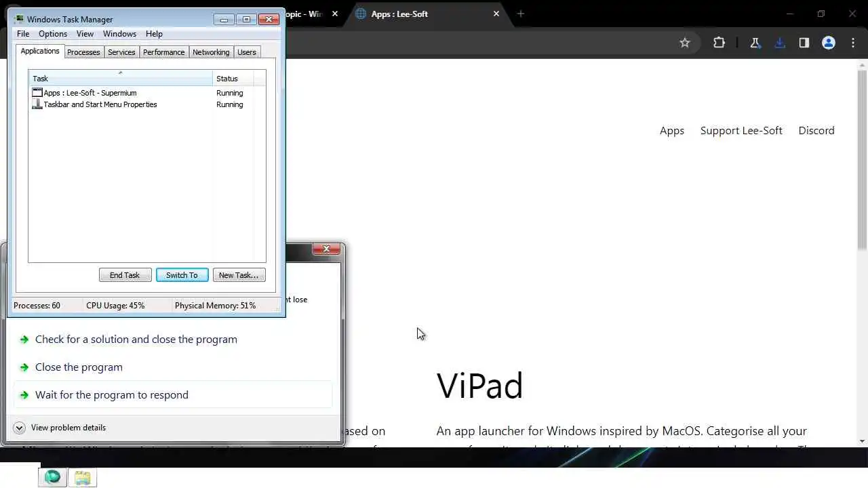
Task: Click the CPU Usage: 45% status entry
Action: click(115, 306)
